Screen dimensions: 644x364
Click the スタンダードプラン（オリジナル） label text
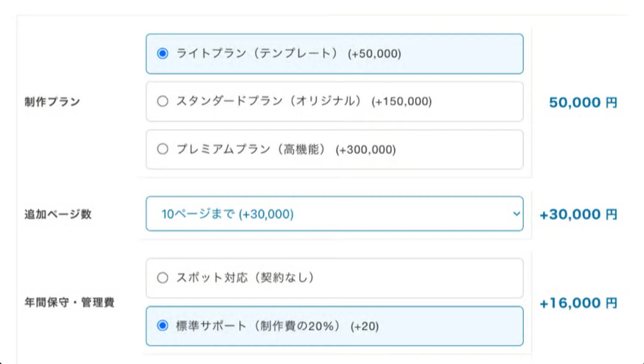coord(269,101)
